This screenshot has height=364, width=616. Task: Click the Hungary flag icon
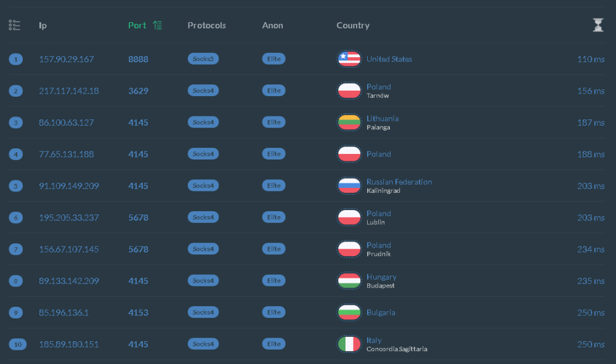point(349,281)
